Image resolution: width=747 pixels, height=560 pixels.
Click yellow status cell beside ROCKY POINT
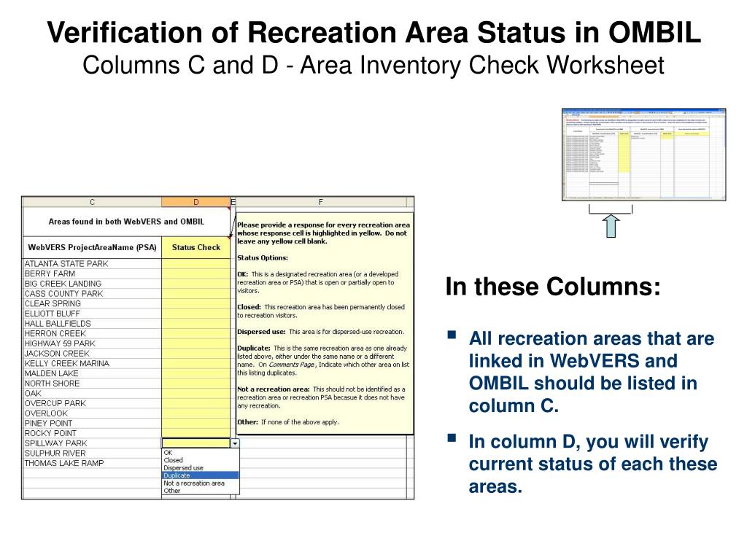coord(196,433)
